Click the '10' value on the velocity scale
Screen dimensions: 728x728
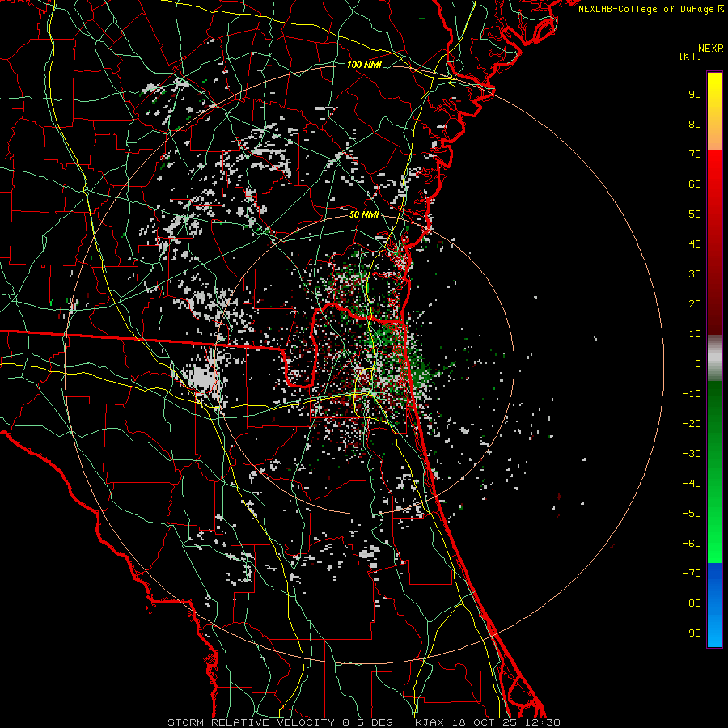click(695, 334)
